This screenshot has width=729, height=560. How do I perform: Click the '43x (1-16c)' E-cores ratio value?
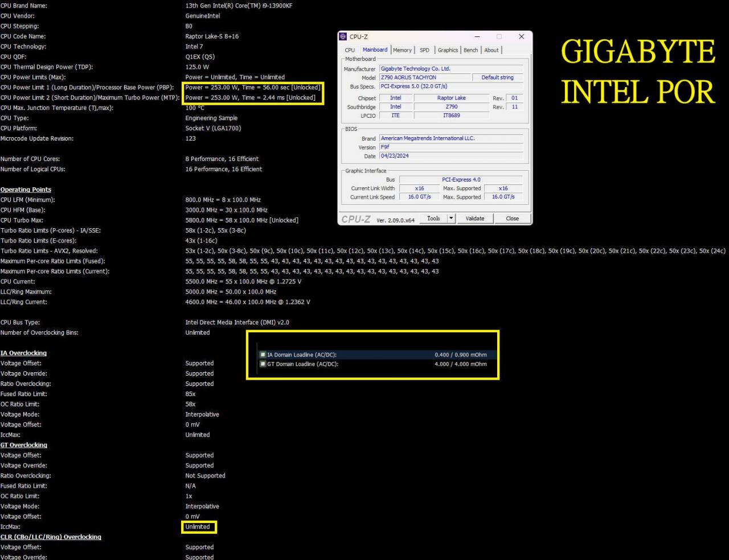click(x=201, y=241)
